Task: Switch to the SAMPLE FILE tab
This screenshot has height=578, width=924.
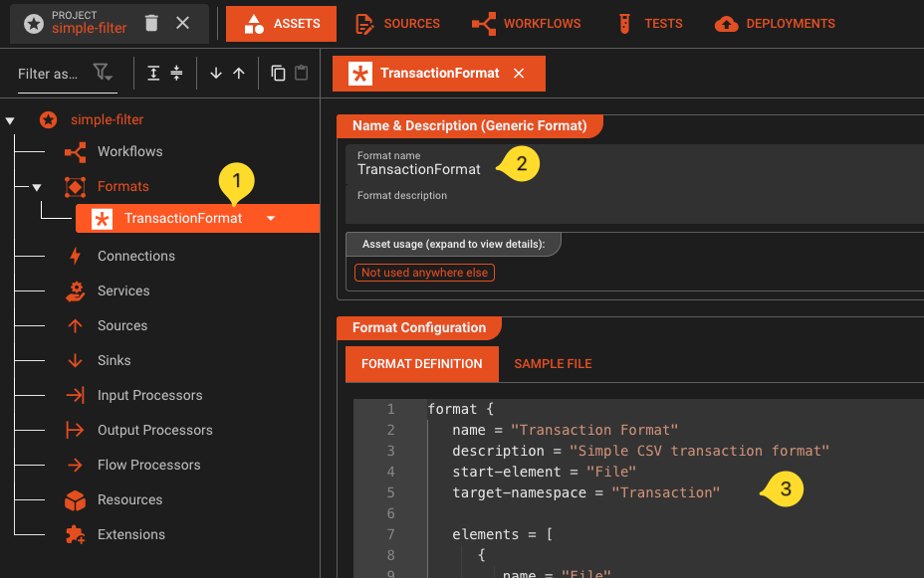Action: click(x=553, y=363)
